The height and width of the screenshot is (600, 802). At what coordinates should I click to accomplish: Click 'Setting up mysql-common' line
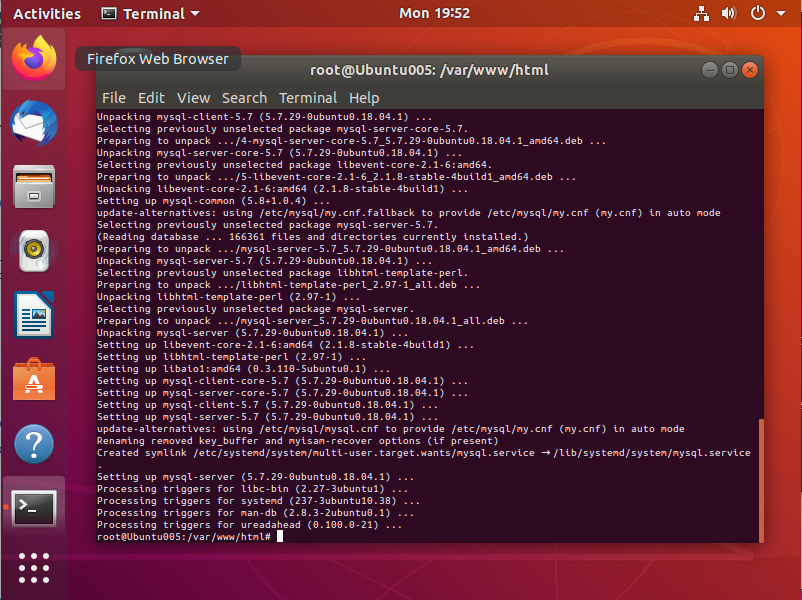213,201
